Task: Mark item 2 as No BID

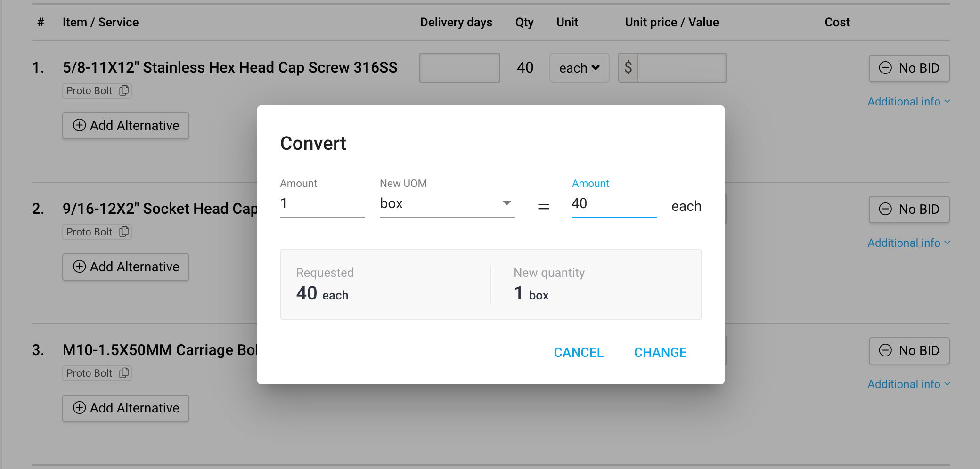Action: [x=909, y=210]
